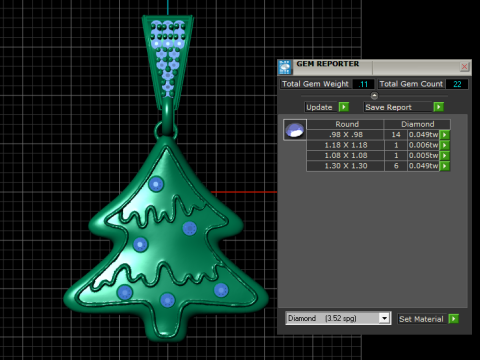Image resolution: width=480 pixels, height=360 pixels.
Task: Click the quantity 6 cell
Action: click(x=396, y=166)
